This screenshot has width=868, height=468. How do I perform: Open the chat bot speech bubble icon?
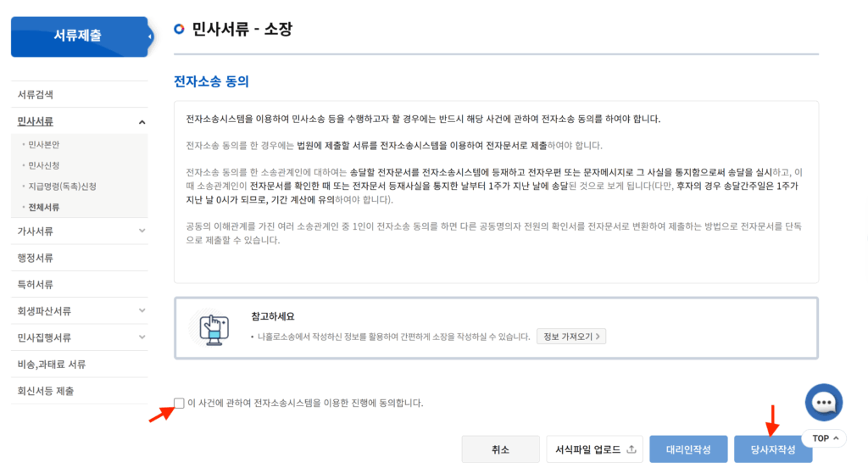pyautogui.click(x=824, y=403)
